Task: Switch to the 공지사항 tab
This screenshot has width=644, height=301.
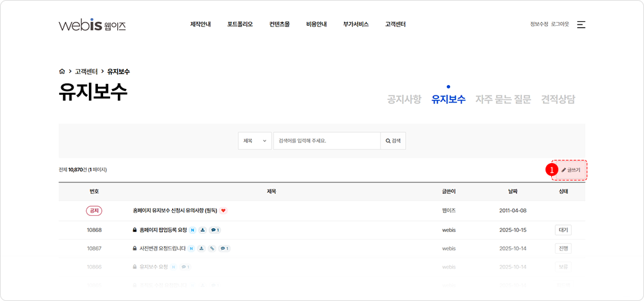Action: click(x=404, y=100)
